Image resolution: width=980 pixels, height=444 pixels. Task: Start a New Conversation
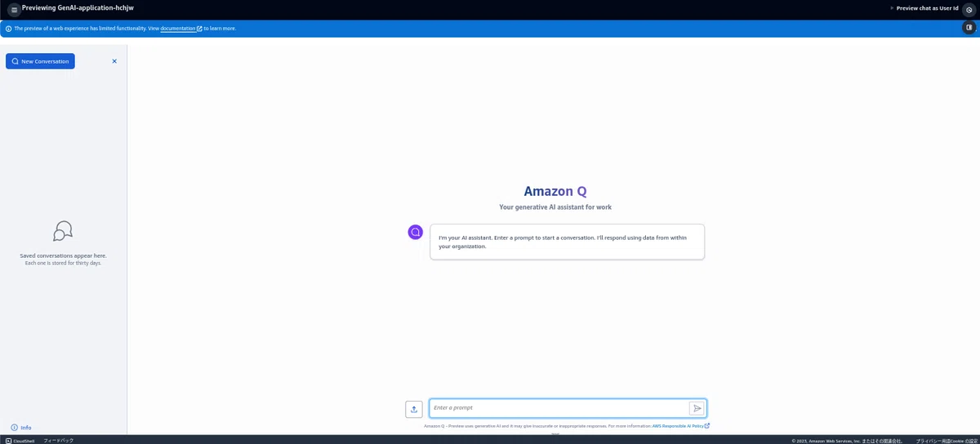point(40,61)
